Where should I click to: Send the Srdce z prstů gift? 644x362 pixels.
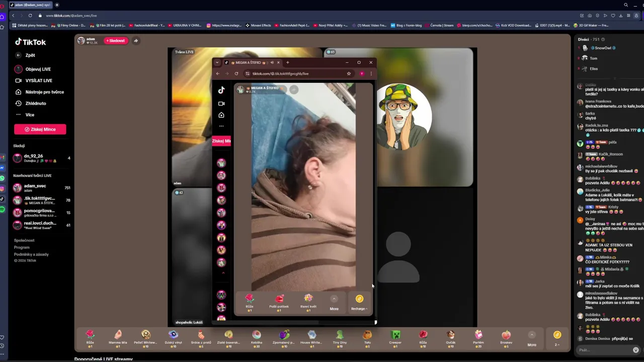[x=201, y=338]
